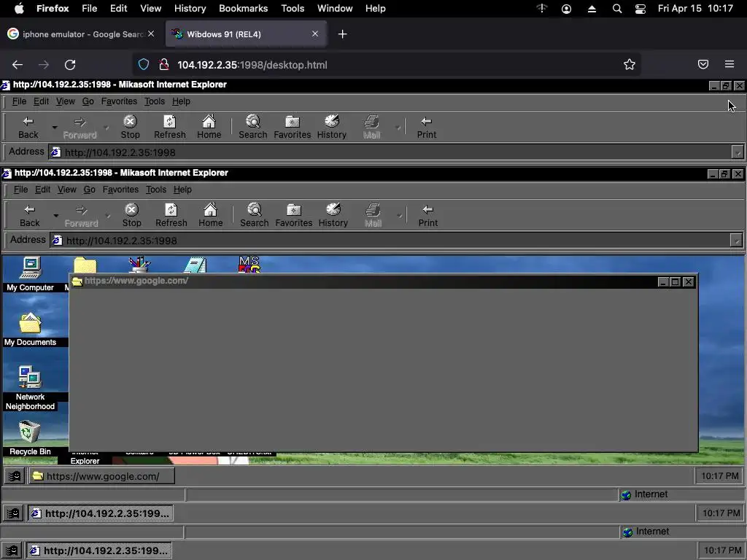Open Tools menu in outer Internet Explorer
Viewport: 747px width, 560px height.
pos(155,101)
